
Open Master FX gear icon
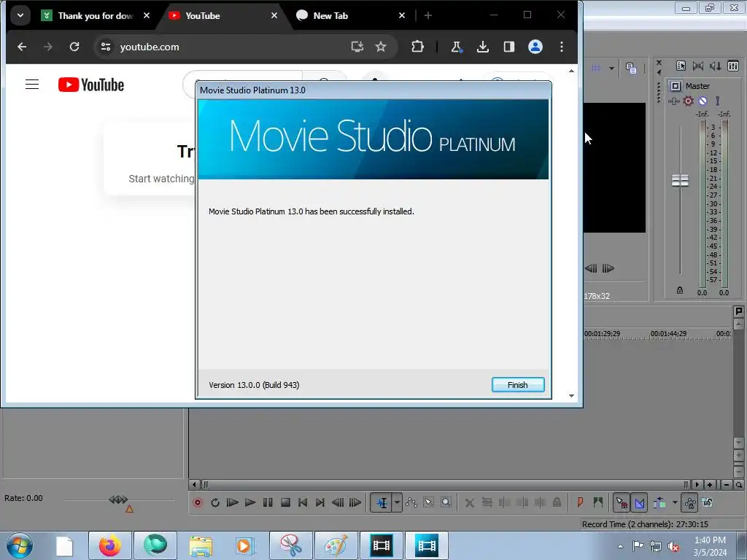tap(689, 101)
